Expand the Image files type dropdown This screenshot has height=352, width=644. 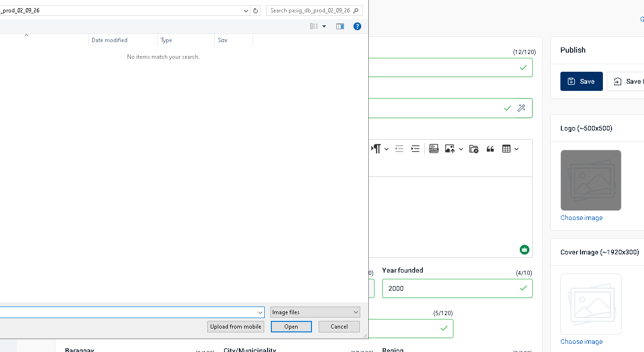[315, 312]
